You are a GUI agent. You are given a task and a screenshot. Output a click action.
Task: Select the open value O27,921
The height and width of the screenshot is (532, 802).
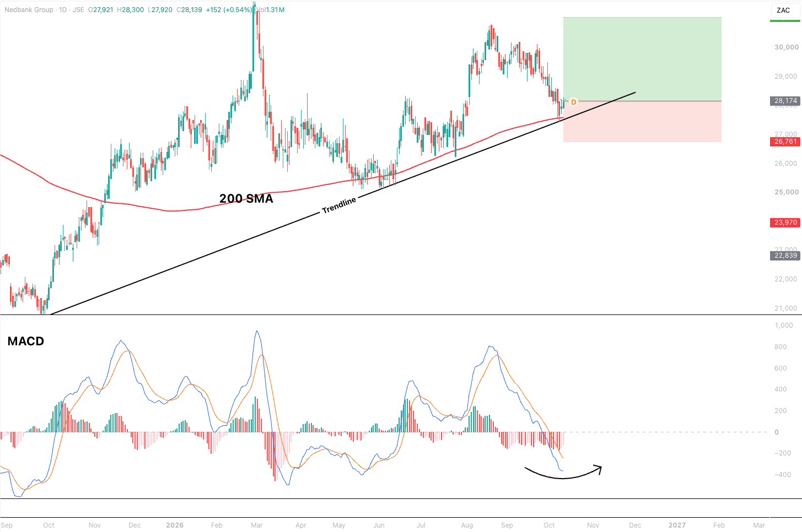(101, 10)
